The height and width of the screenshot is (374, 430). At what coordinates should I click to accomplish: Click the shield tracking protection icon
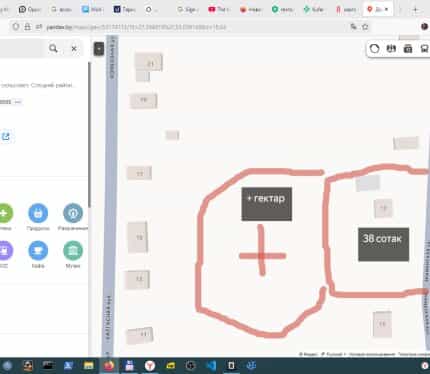tap(16, 27)
